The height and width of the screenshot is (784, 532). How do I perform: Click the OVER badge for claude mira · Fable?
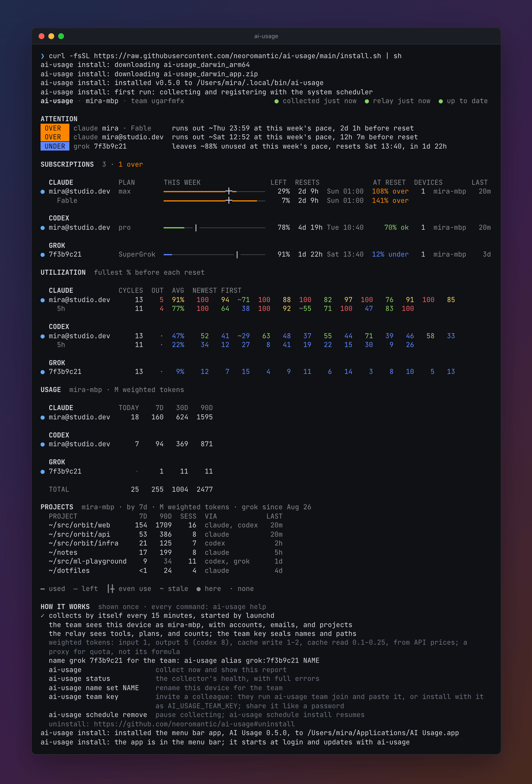click(55, 128)
